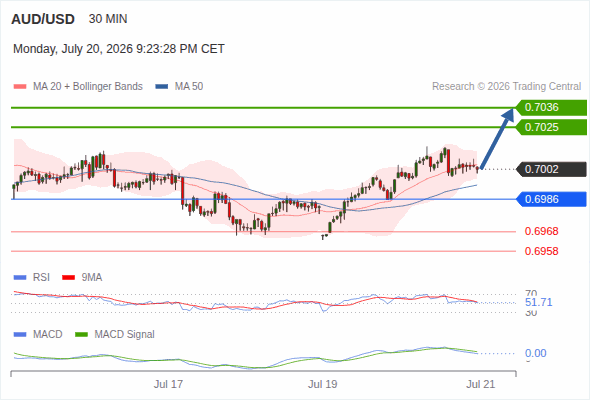The height and width of the screenshot is (400, 590).
Task: Click the red MA 20 Bollinger Bands swatch
Action: 20,87
